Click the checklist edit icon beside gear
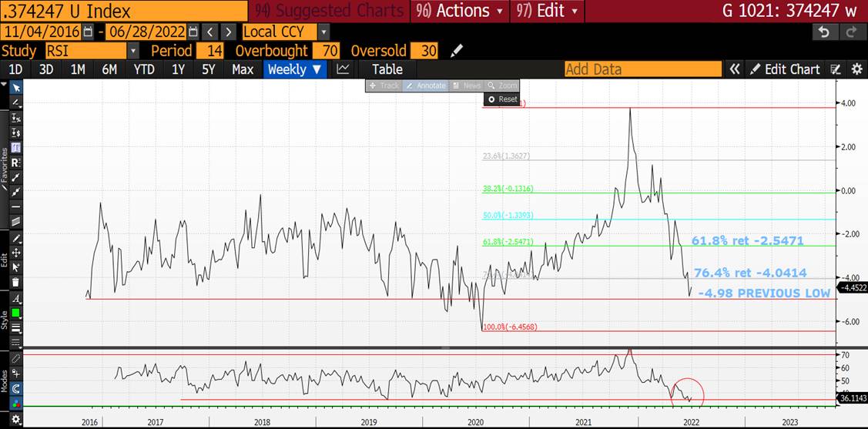The height and width of the screenshot is (429, 868). pos(836,69)
